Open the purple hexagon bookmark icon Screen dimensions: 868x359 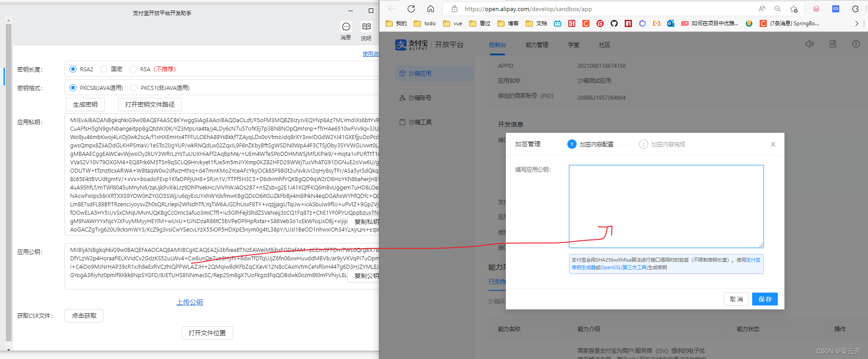[x=642, y=23]
